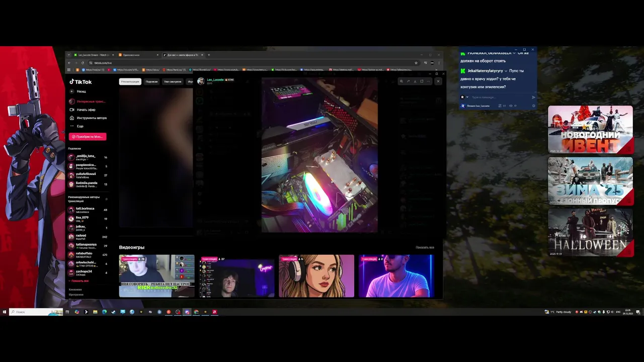
Task: Click the TikTok logo in the sidebar
Action: pyautogui.click(x=80, y=81)
